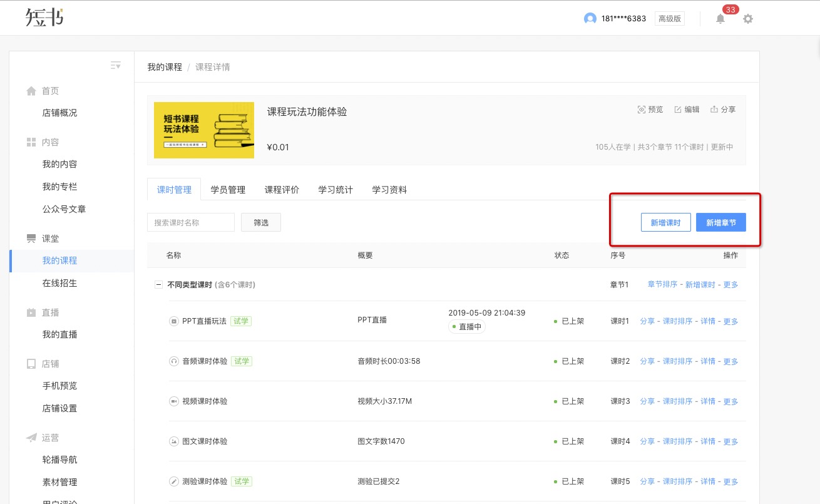The height and width of the screenshot is (504, 820).
Task: Click 详情 for 测验课时体验
Action: [708, 481]
